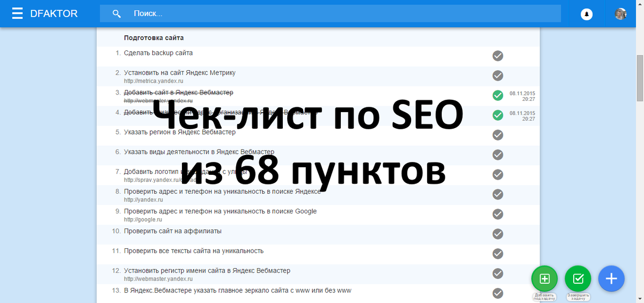Select task text 'Сделать backup сайта'
Viewport: 644px width, 303px height.
158,53
